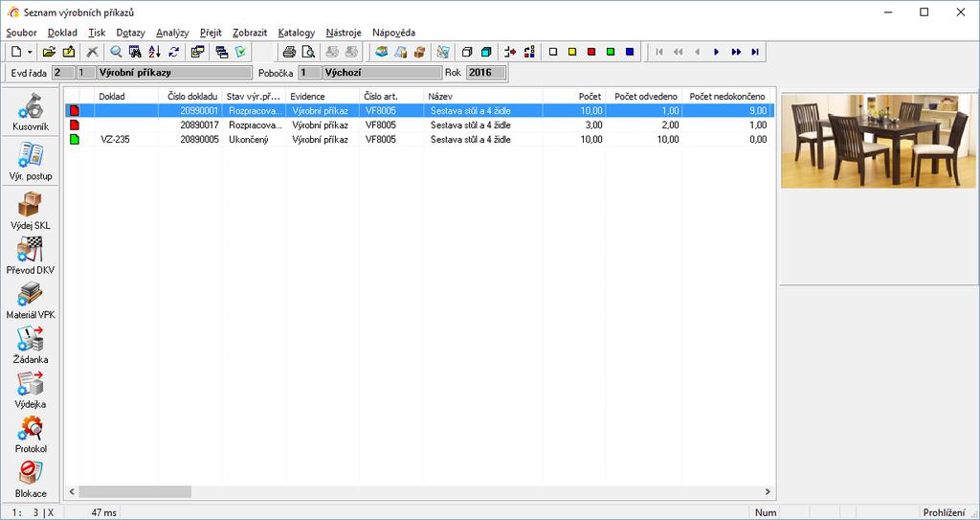The height and width of the screenshot is (520, 980).
Task: Click the printer toolbar icon
Action: pyautogui.click(x=288, y=52)
